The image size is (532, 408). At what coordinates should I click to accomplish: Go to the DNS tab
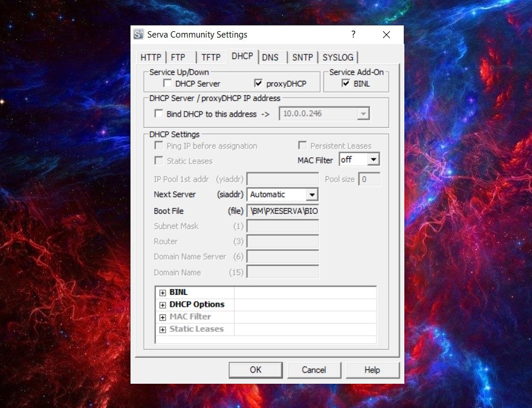270,57
